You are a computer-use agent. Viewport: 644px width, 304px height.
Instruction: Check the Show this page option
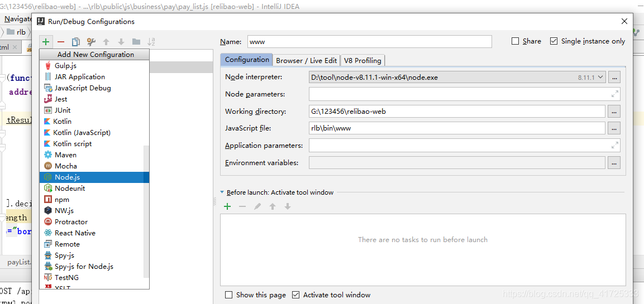pos(228,295)
